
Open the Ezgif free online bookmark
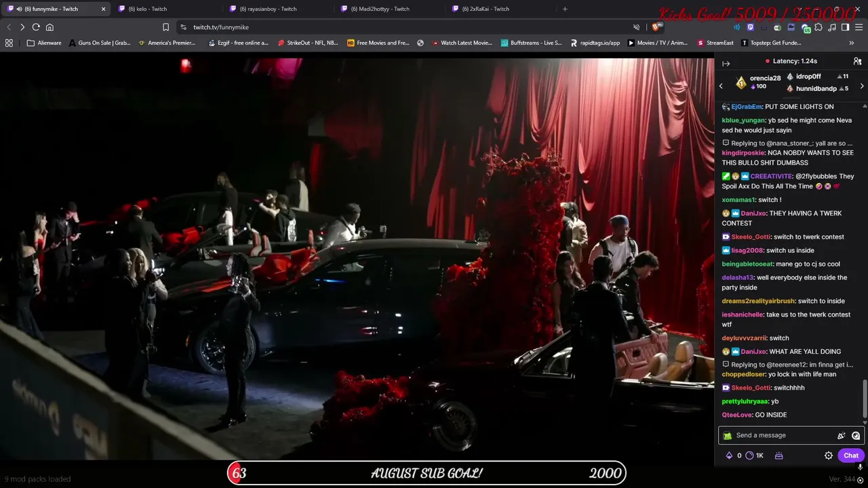tap(238, 43)
